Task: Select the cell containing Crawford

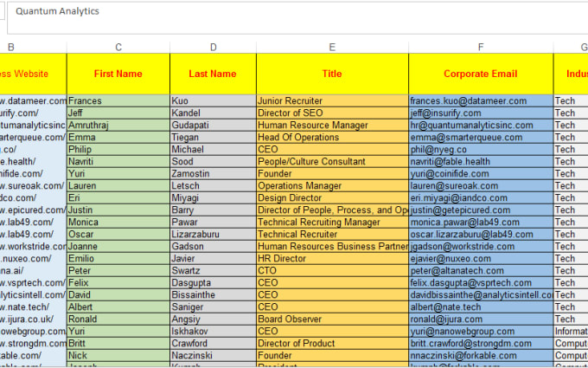Action: click(x=214, y=343)
